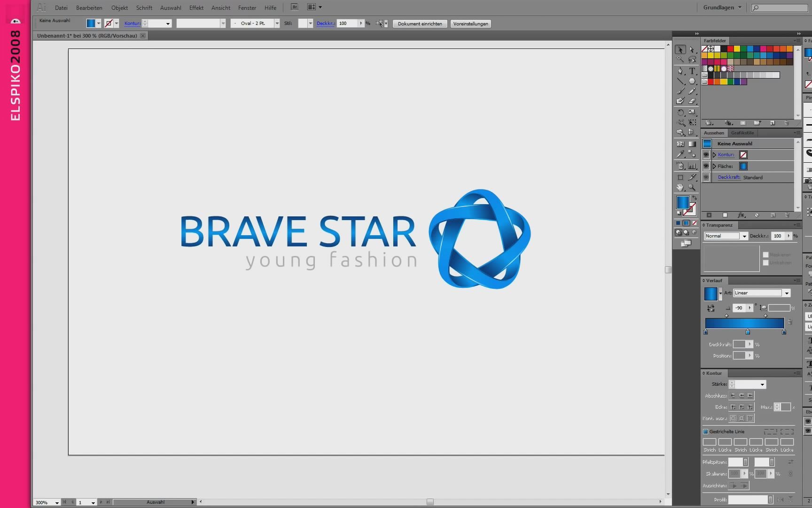Select the Pencil tool
This screenshot has width=812, height=508.
(692, 91)
